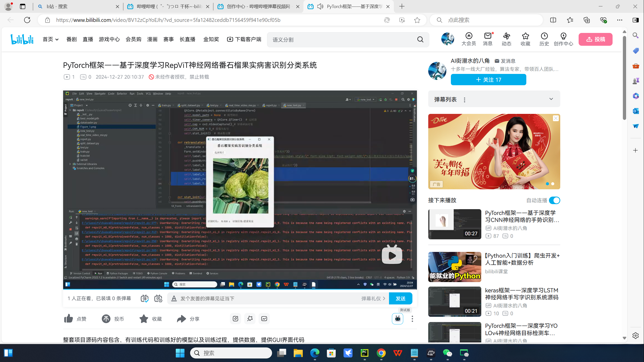Open the note-taking pencil icon below video
Viewport: 644px width, 362px height.
pyautogui.click(x=235, y=319)
